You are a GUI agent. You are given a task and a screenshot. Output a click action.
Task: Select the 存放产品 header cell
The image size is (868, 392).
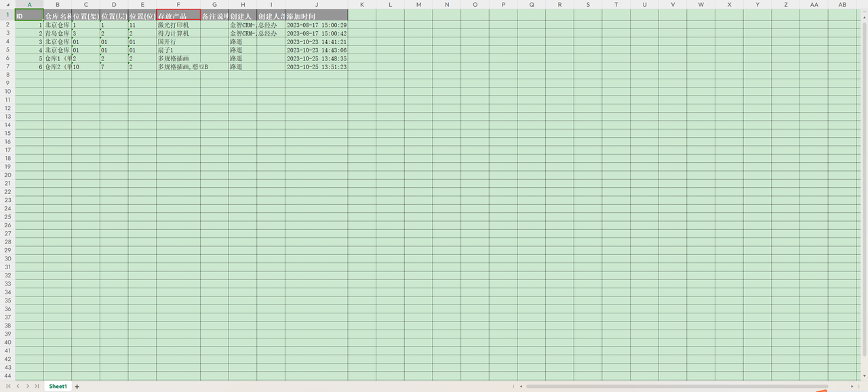tap(178, 15)
